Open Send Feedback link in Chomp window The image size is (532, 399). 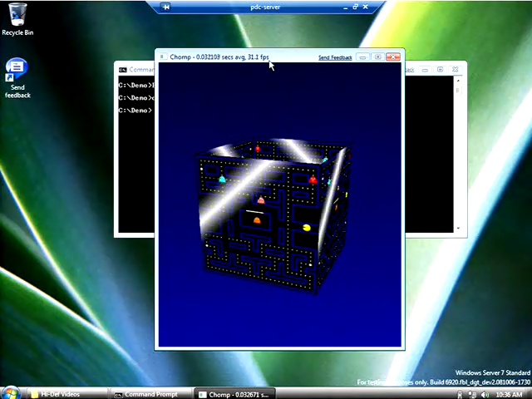point(335,57)
